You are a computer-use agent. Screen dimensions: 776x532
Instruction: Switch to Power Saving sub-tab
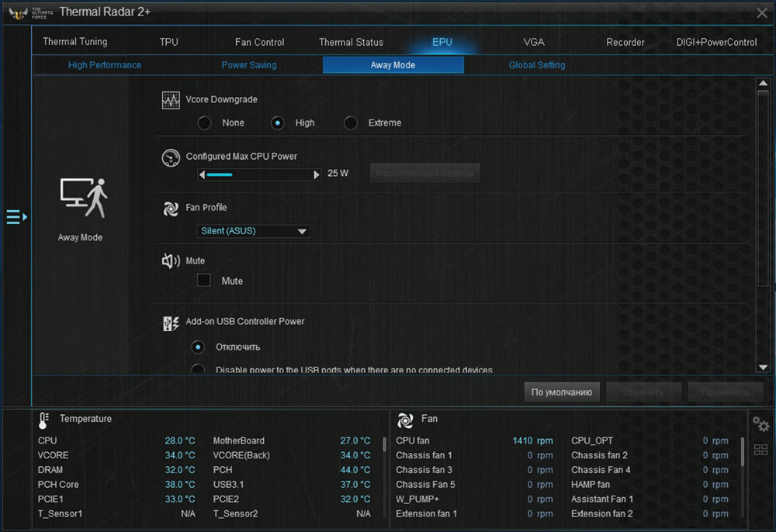[249, 65]
